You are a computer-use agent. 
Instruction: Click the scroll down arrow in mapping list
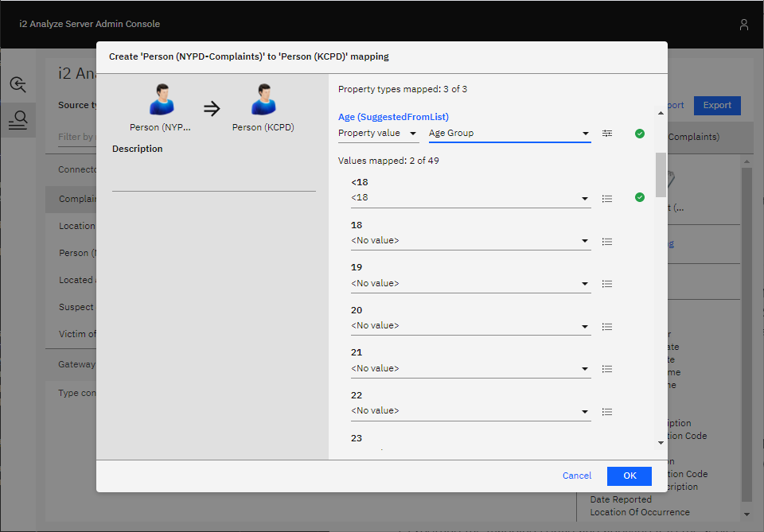coord(660,442)
